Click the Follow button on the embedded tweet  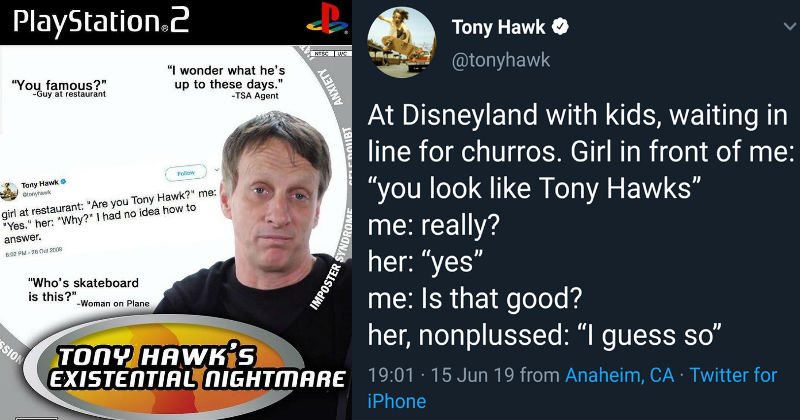pos(186,172)
